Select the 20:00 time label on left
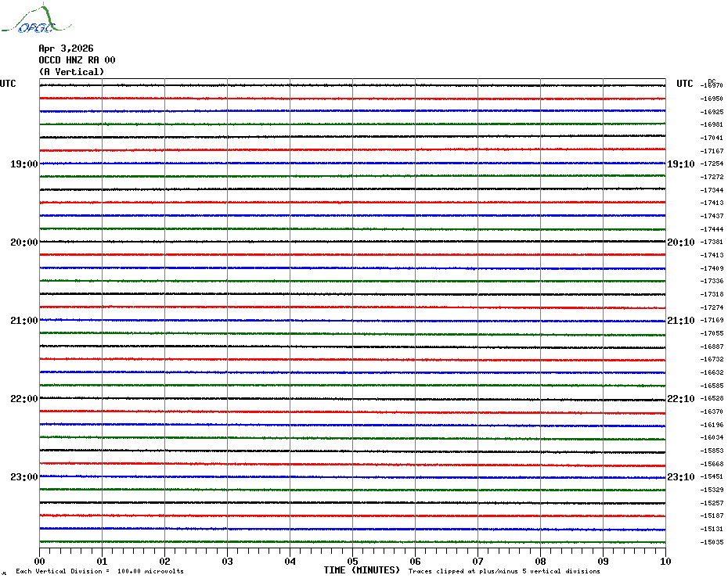This screenshot has height=582, width=728. click(23, 242)
